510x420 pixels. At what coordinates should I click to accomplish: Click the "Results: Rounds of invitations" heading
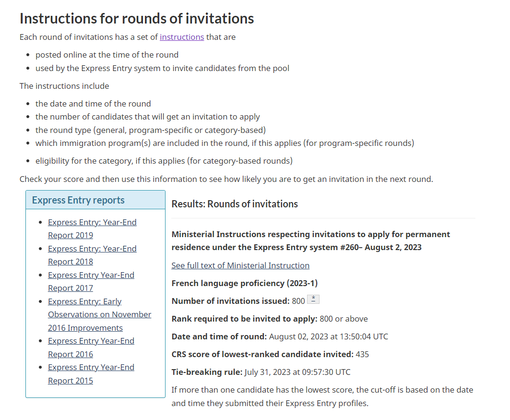(235, 204)
